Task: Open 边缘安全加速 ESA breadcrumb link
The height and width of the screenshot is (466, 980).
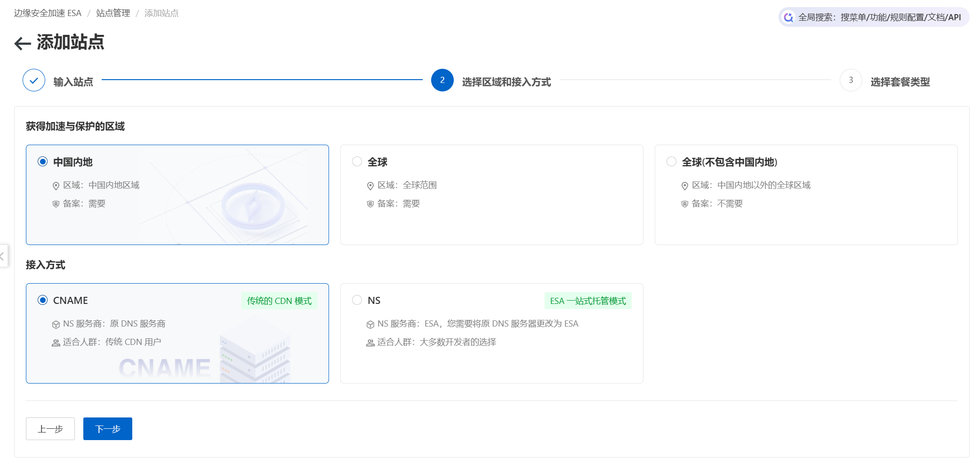Action: (x=48, y=13)
